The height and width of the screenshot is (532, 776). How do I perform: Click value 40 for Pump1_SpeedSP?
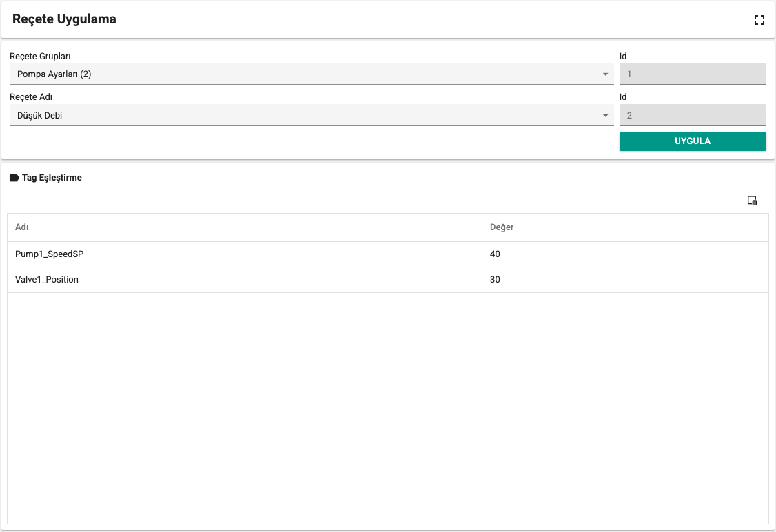click(495, 254)
